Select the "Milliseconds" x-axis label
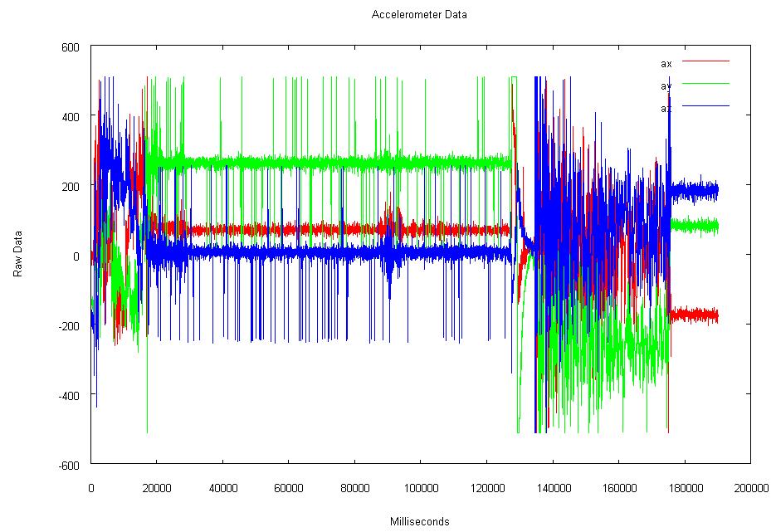The height and width of the screenshot is (532, 776). point(419,521)
